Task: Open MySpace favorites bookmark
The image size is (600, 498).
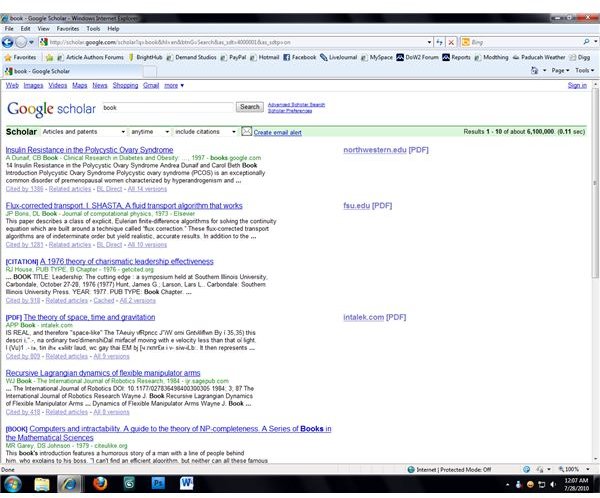Action: [x=377, y=57]
